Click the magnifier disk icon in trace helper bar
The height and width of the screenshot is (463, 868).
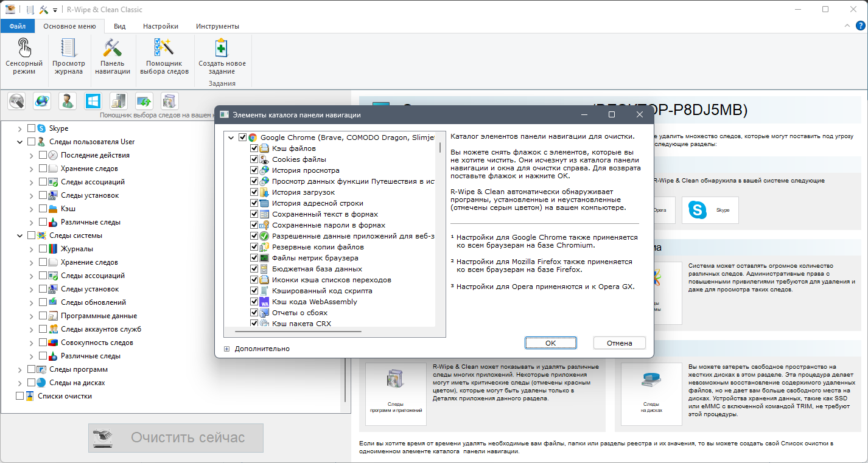16,101
